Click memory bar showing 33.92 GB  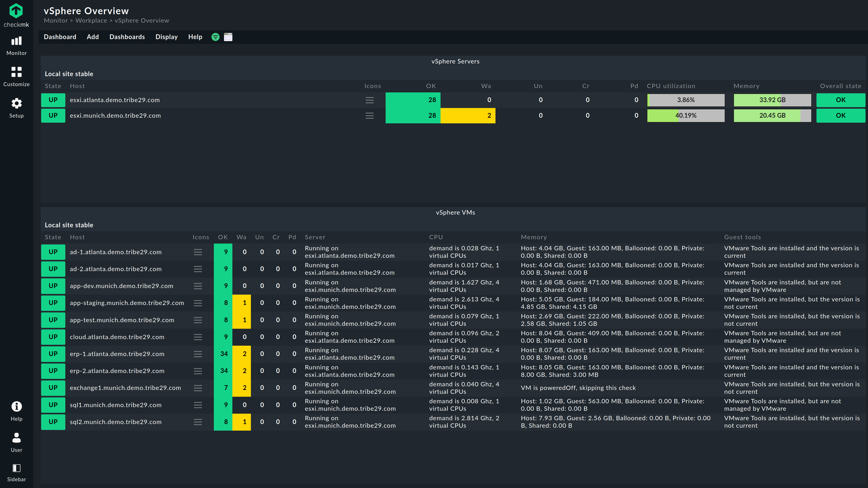click(772, 100)
